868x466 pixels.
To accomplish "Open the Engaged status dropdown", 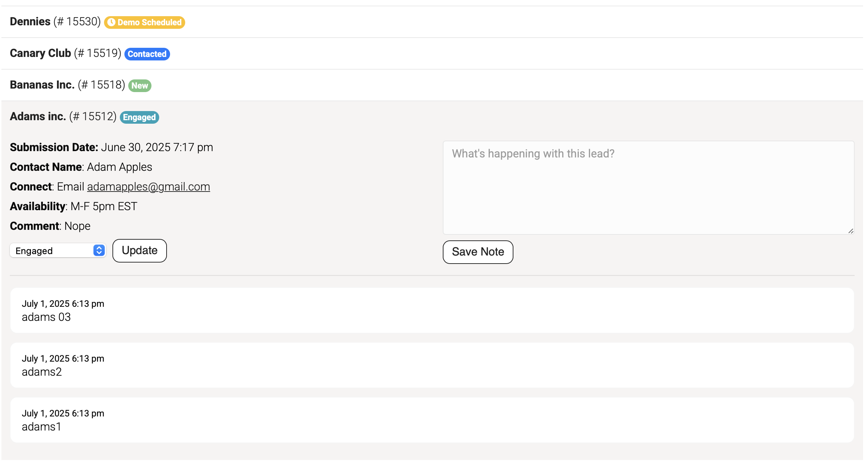I will (x=58, y=251).
